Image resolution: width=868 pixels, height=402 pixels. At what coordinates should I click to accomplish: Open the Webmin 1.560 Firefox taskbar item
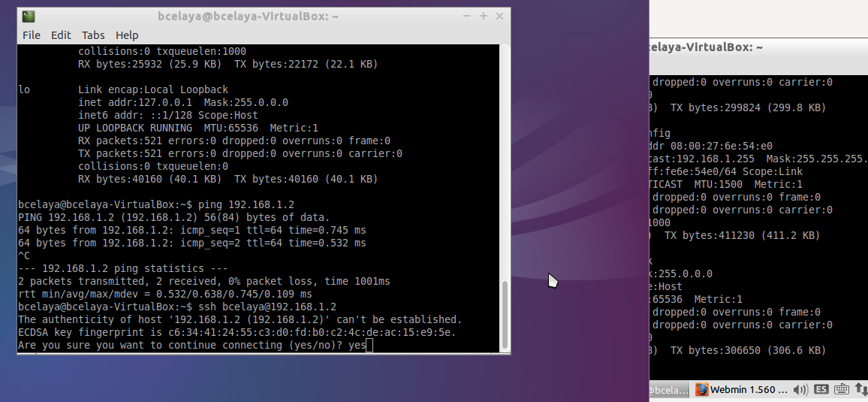(740, 389)
